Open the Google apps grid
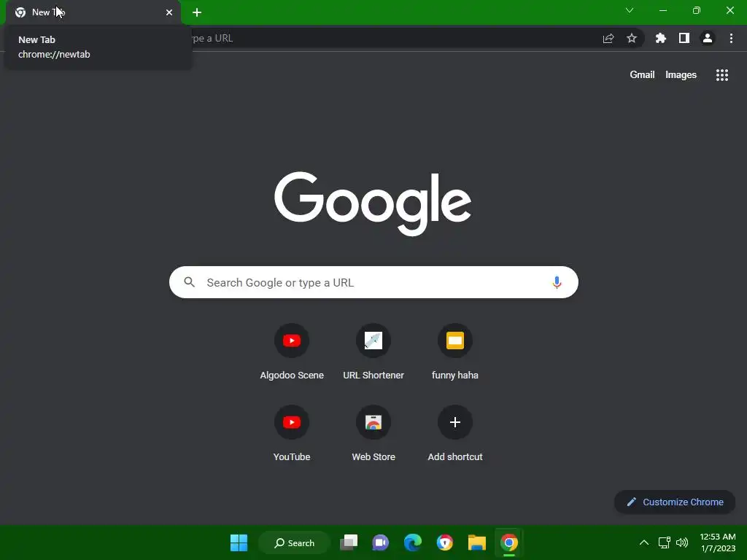 (721, 75)
